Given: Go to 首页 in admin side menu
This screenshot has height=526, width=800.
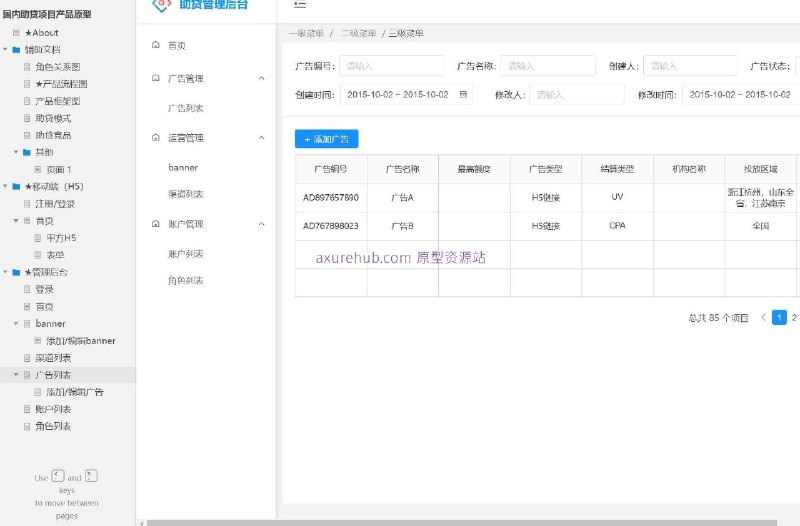Looking at the screenshot, I should [177, 45].
